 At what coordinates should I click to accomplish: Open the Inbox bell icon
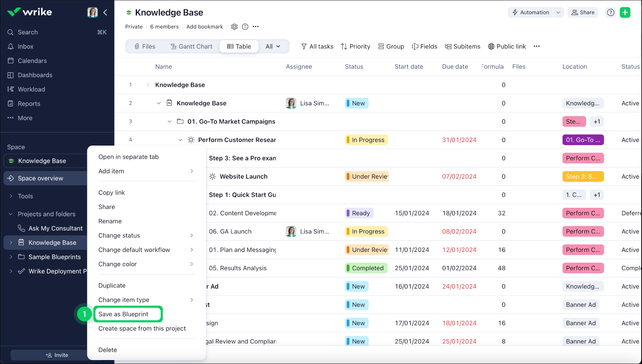click(11, 46)
